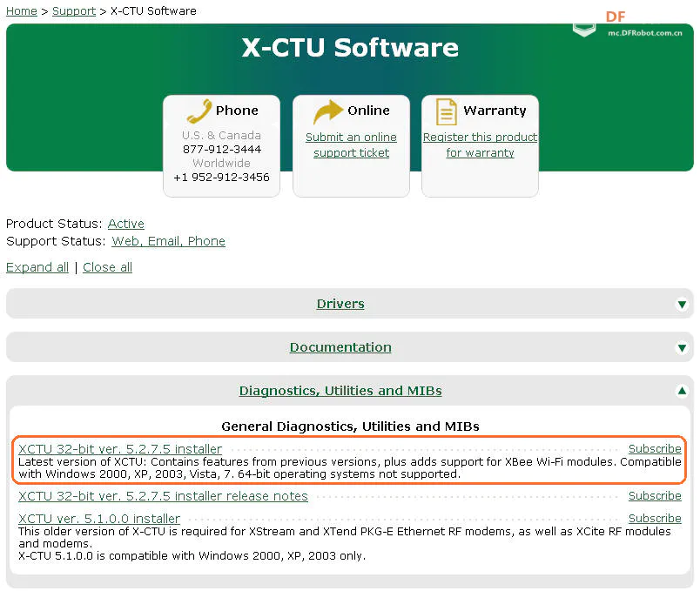
Task: Subscribe to 5.2.7.5 release notes updates
Action: [x=655, y=496]
